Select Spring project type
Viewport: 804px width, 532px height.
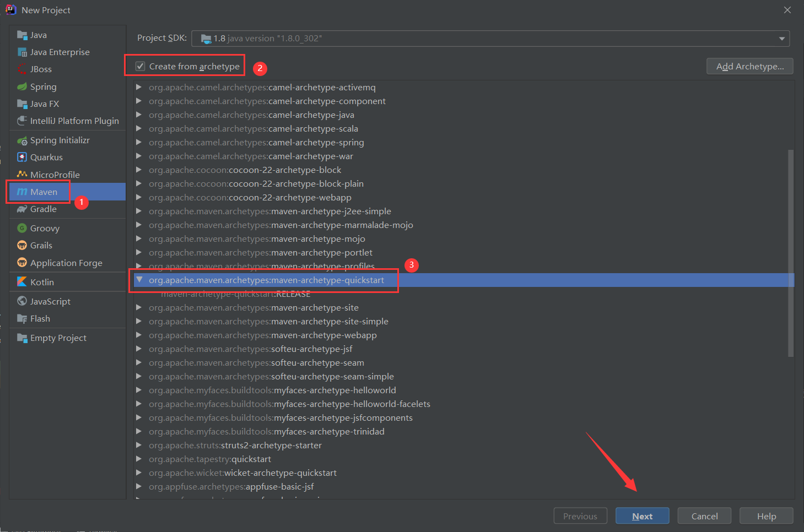67,86
